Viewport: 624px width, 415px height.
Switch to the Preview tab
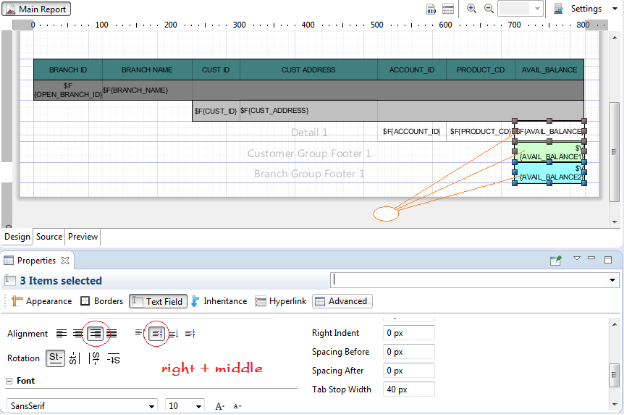(x=83, y=237)
